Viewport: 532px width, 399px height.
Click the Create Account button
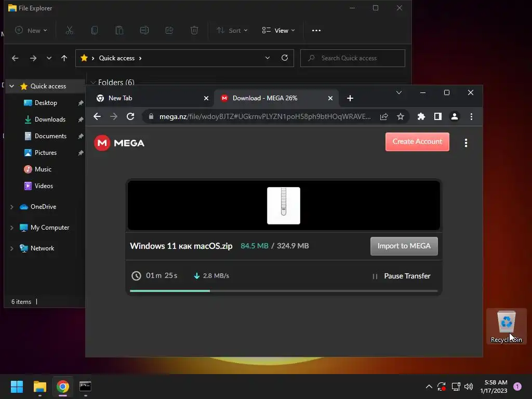pos(417,142)
